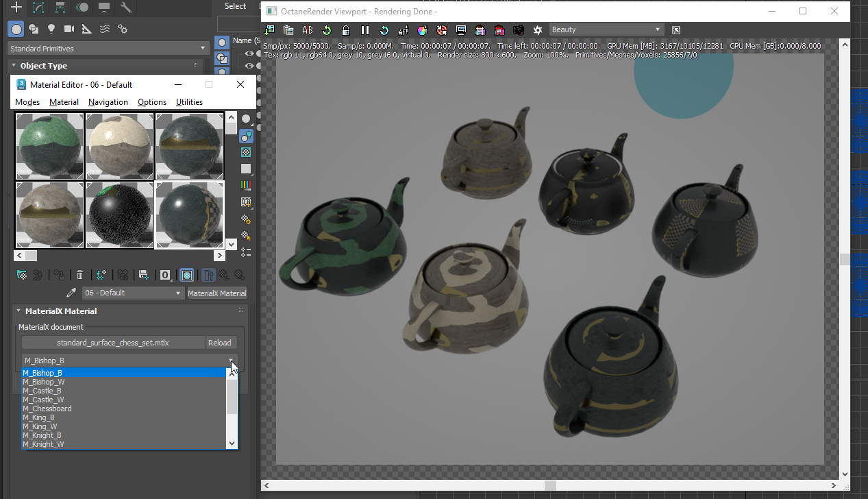The width and height of the screenshot is (868, 499).
Task: Collapse the MaterialX Material rollout
Action: [x=19, y=311]
